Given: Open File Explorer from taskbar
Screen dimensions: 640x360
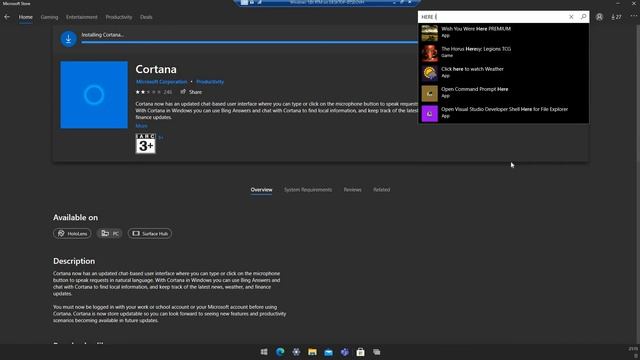Looking at the screenshot, I should [312, 352].
